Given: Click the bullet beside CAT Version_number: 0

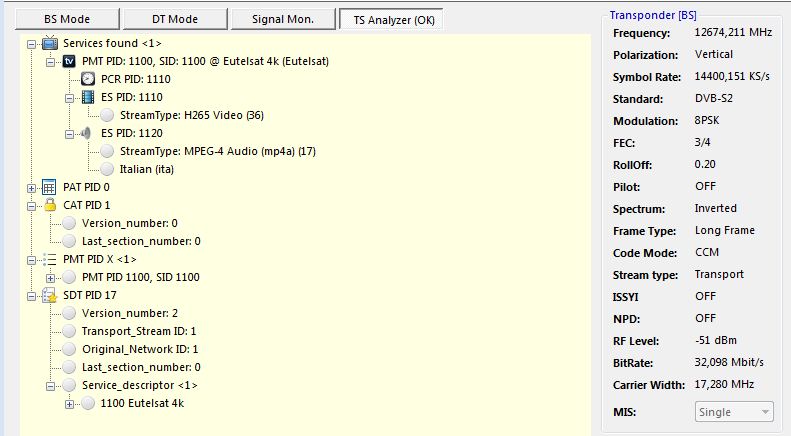Looking at the screenshot, I should click(69, 223).
